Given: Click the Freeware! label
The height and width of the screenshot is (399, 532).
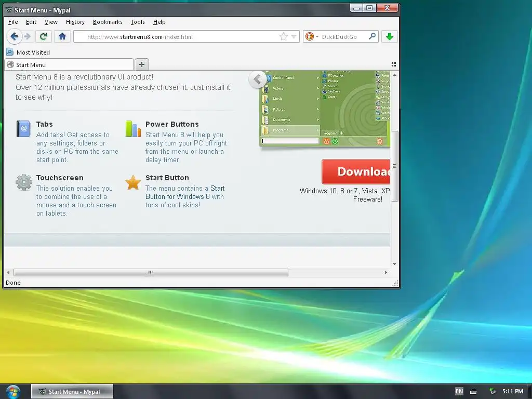Looking at the screenshot, I should pyautogui.click(x=368, y=199).
